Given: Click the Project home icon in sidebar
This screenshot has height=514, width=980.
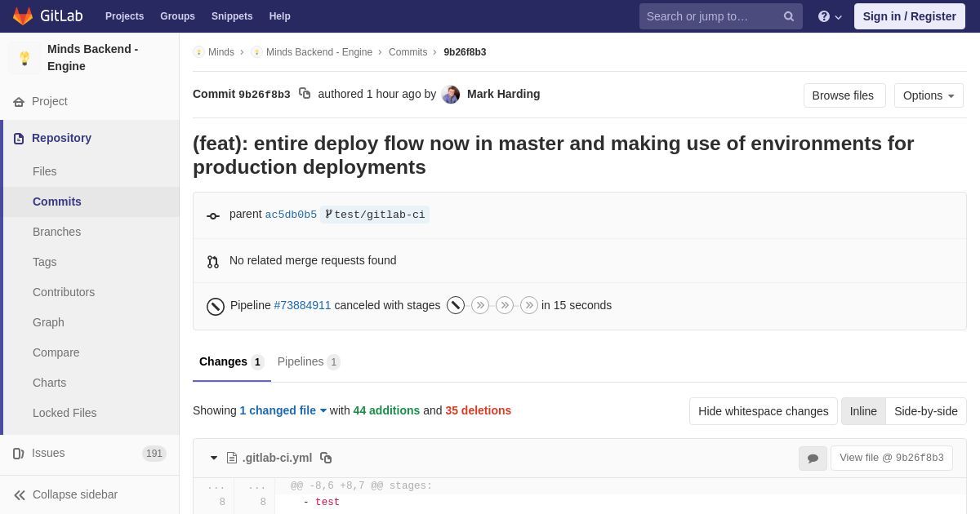Looking at the screenshot, I should pyautogui.click(x=19, y=102).
